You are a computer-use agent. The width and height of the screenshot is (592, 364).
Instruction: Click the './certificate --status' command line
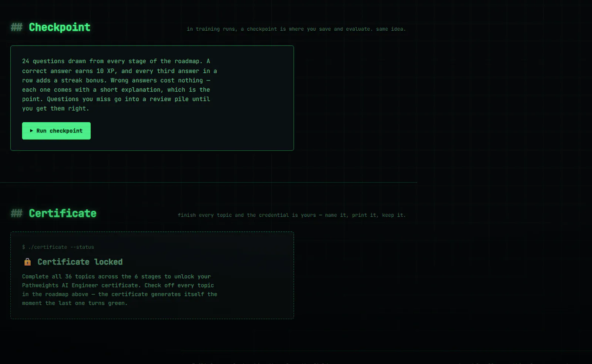[58, 247]
